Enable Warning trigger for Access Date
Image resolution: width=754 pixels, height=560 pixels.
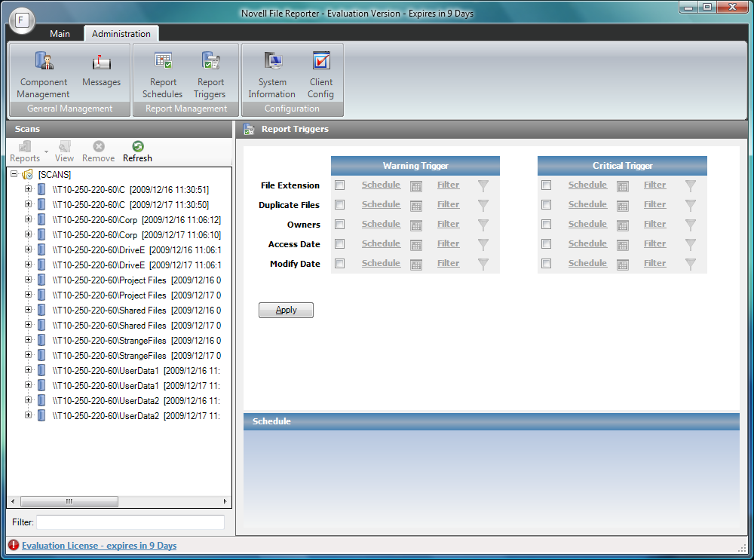[340, 243]
